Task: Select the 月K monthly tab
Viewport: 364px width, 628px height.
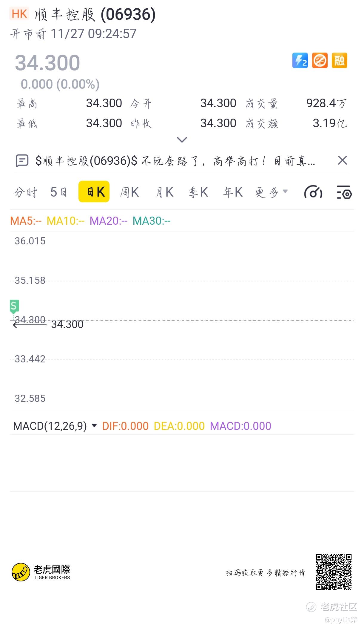Action: (x=165, y=192)
